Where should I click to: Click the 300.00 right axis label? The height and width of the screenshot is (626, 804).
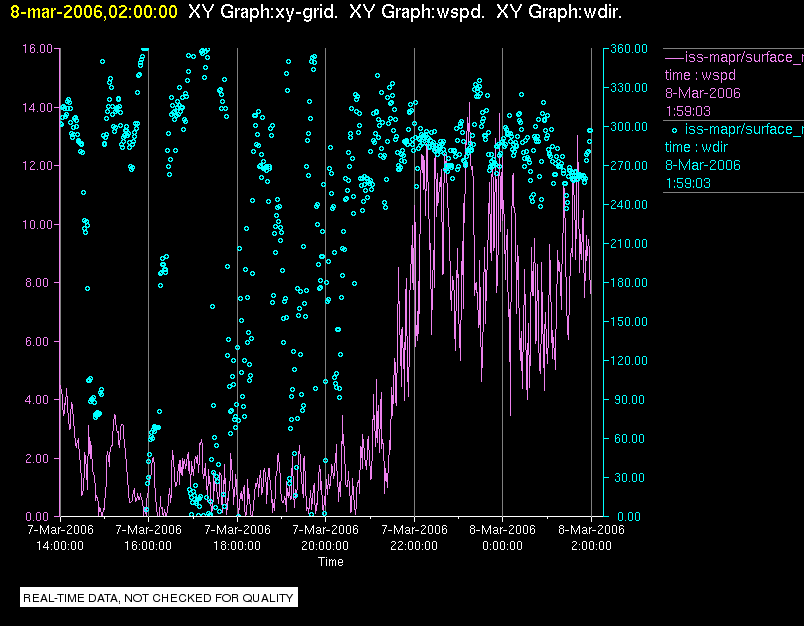[x=629, y=127]
